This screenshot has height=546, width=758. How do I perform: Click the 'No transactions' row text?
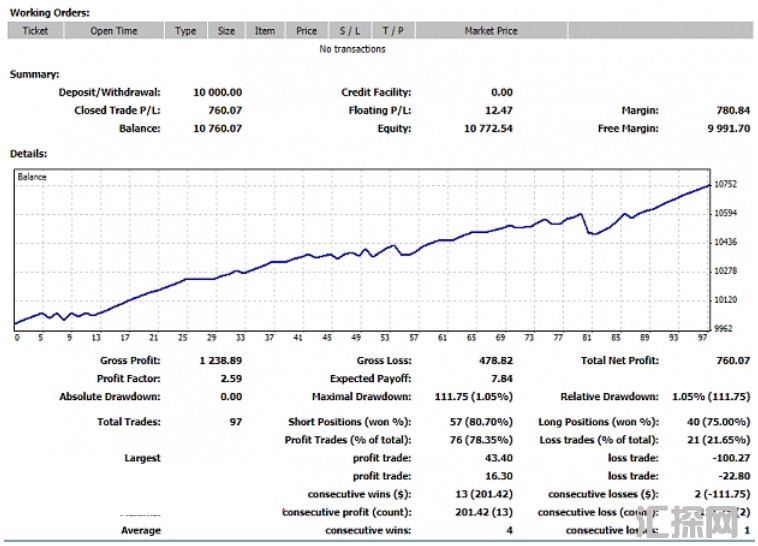352,49
